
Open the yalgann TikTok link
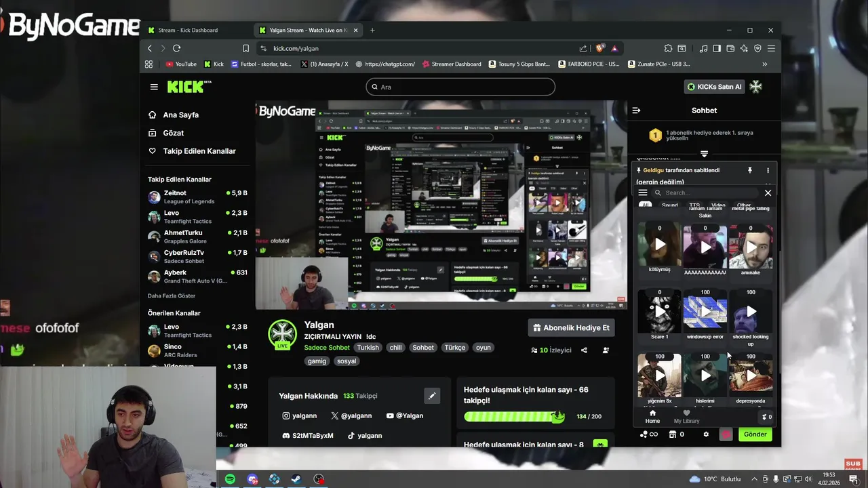pos(365,436)
